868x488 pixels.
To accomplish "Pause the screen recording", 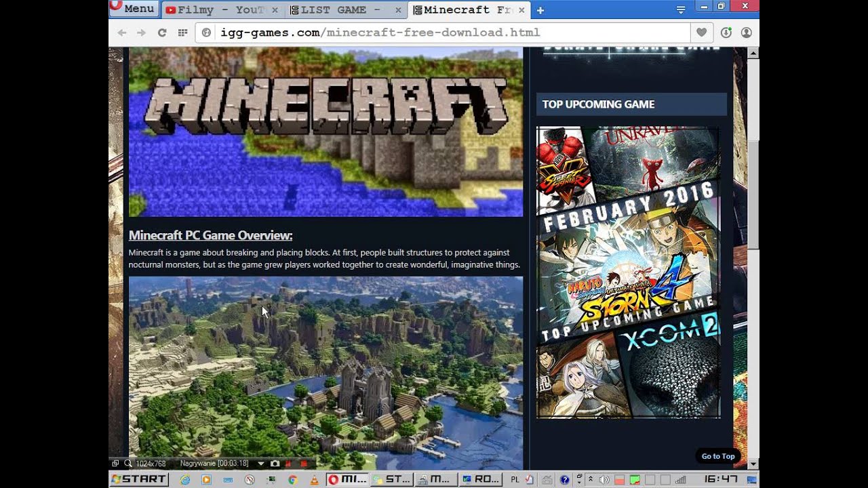I will 288,464.
